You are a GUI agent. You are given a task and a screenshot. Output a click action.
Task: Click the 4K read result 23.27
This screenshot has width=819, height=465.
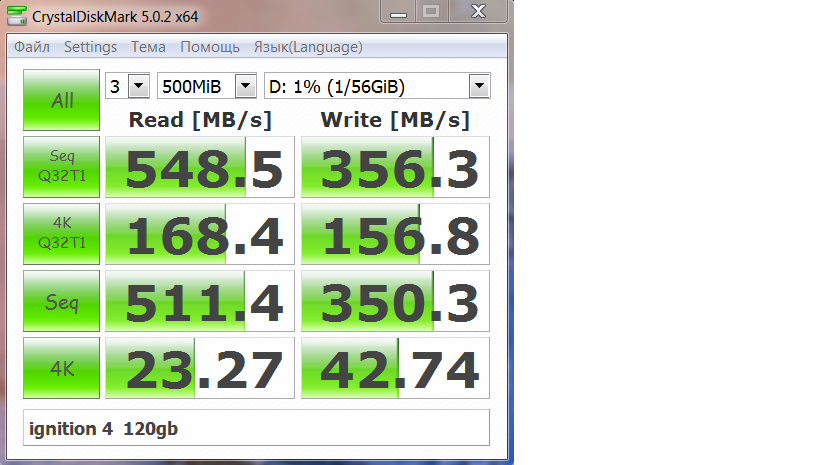pos(200,368)
